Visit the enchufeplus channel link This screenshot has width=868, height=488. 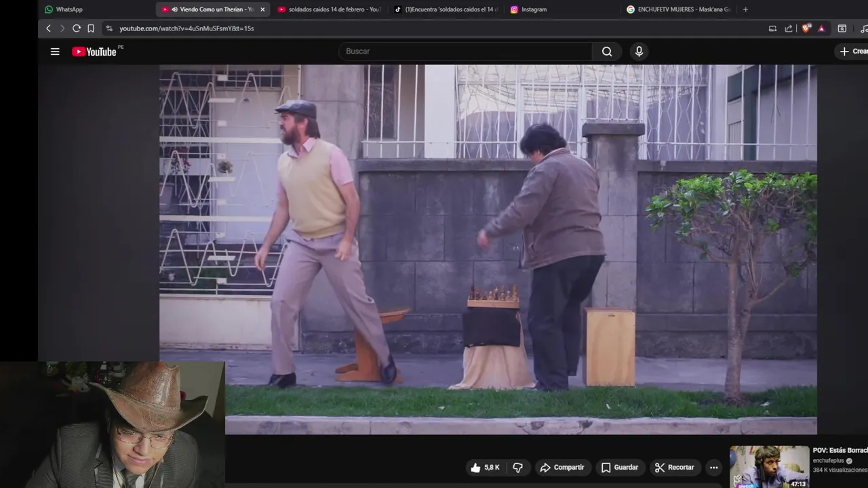click(x=828, y=461)
